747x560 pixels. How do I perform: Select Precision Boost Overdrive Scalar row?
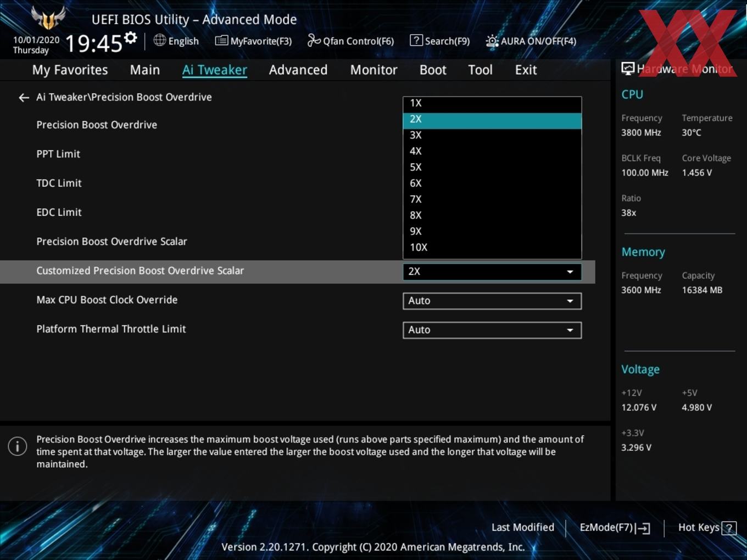point(112,242)
